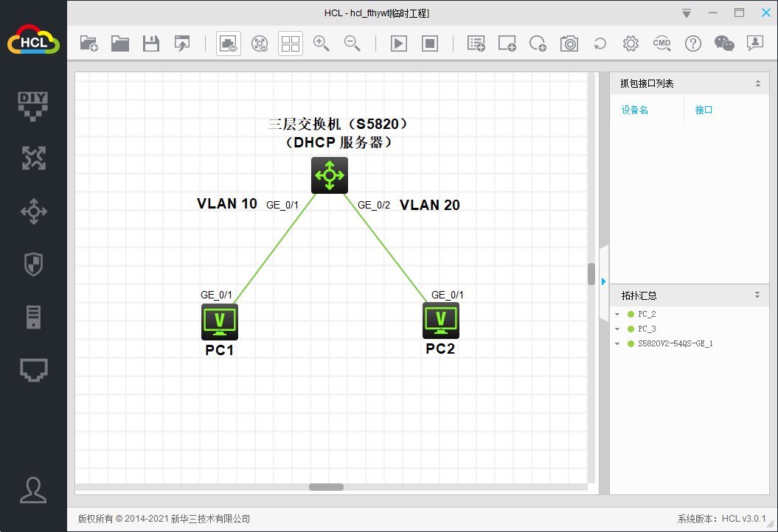Screen dimensions: 778x532
Task: Collapse the 拓扑汇总 panel header
Action: [757, 295]
